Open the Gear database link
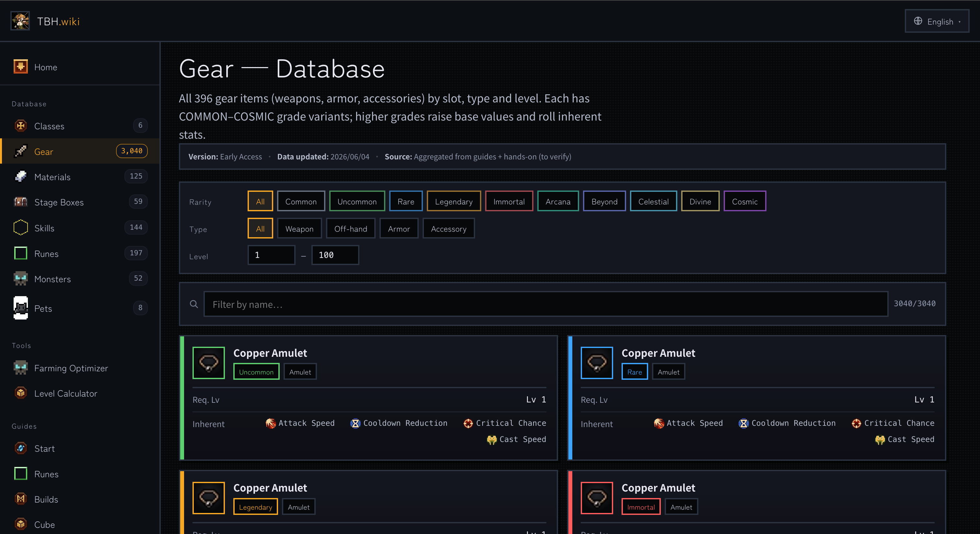 tap(80, 151)
